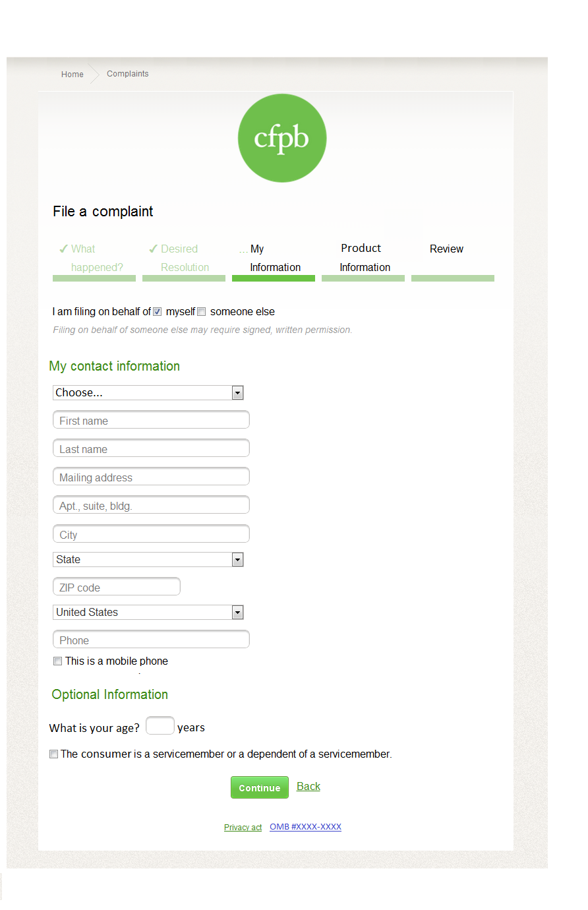Toggle 'This is a mobile phone' checkbox
This screenshot has height=910, width=588.
click(58, 661)
